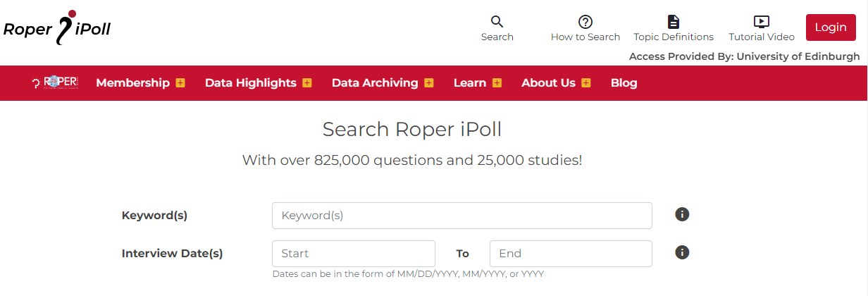
Task: Click the Roper Center logo in red bar
Action: click(55, 82)
